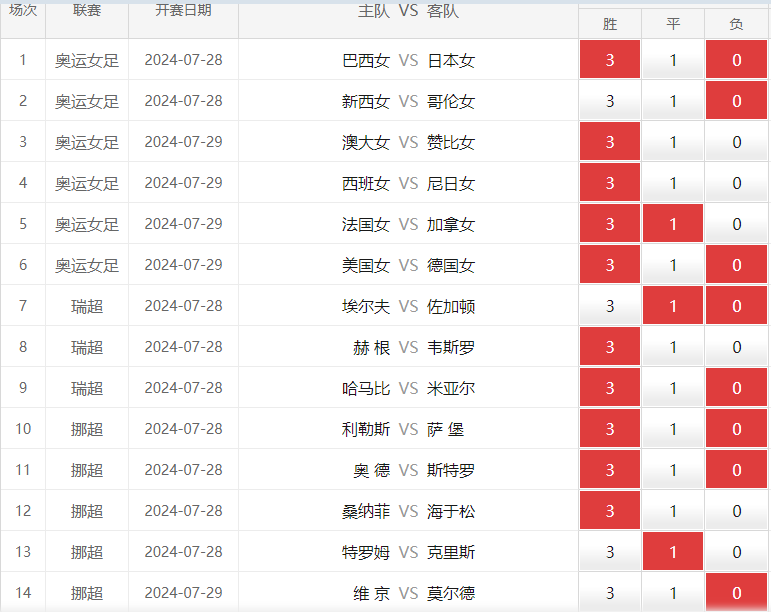
Task: Click the 负 column header
Action: click(736, 24)
